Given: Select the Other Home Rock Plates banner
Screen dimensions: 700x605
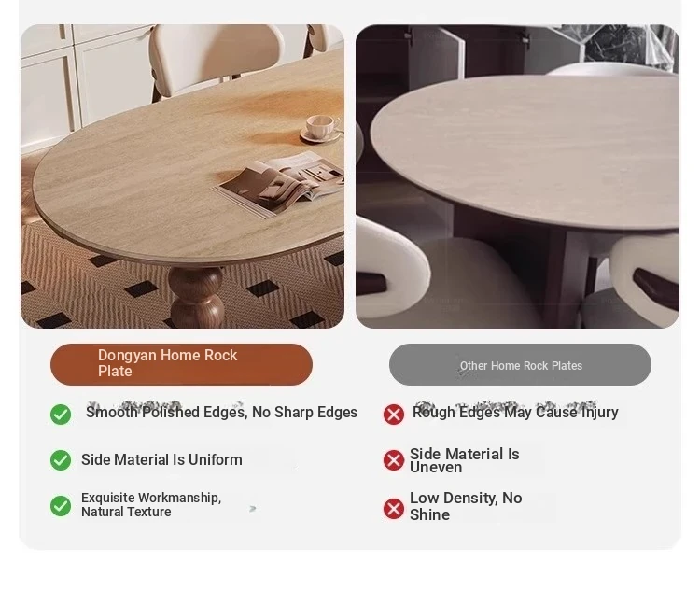Looking at the screenshot, I should (x=520, y=364).
